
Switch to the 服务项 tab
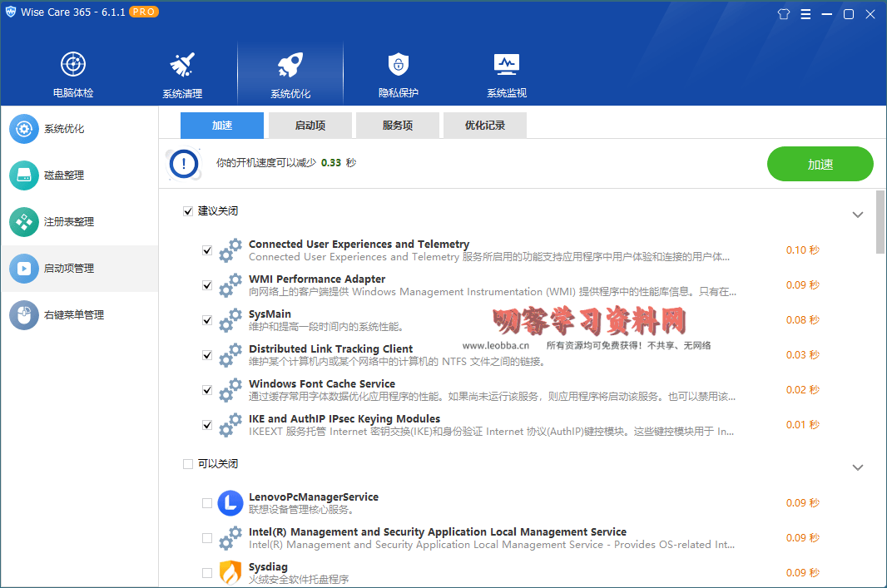[398, 125]
